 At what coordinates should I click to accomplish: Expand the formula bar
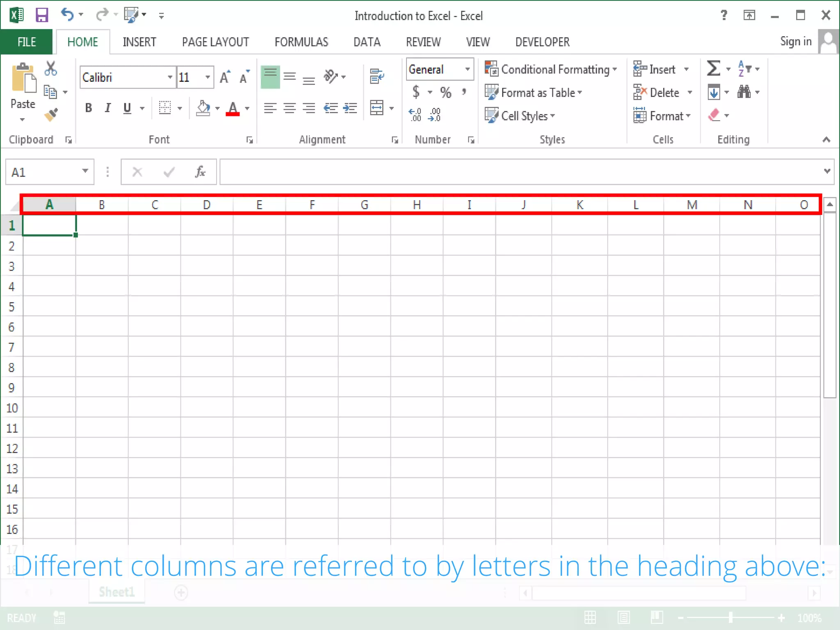tap(827, 171)
